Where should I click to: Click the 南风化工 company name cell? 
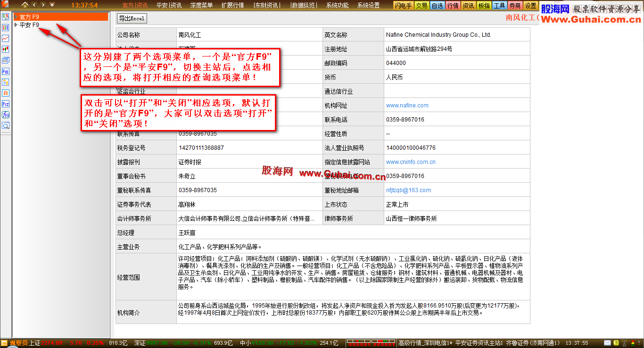(x=249, y=35)
